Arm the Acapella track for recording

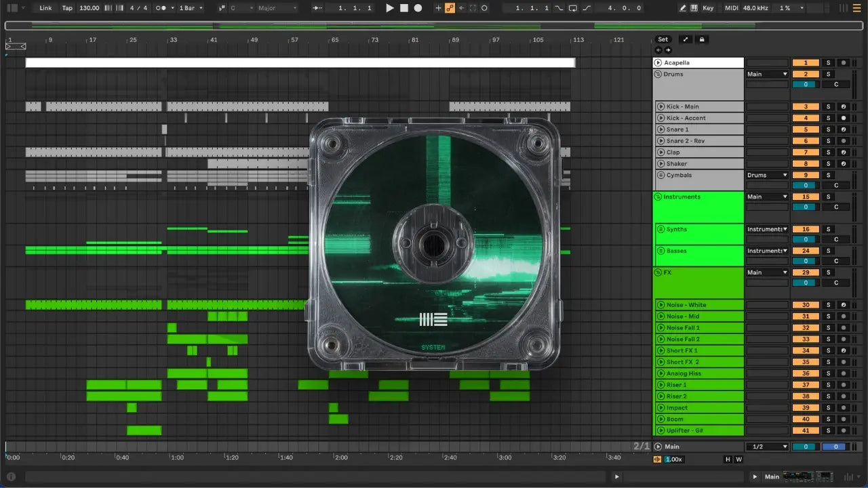843,63
